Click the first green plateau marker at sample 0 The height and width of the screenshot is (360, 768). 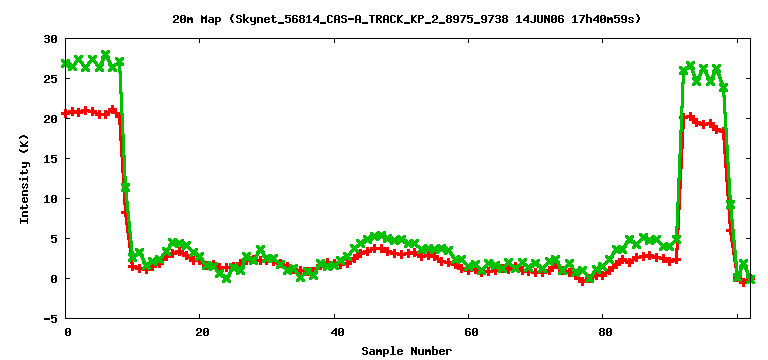click(x=66, y=64)
